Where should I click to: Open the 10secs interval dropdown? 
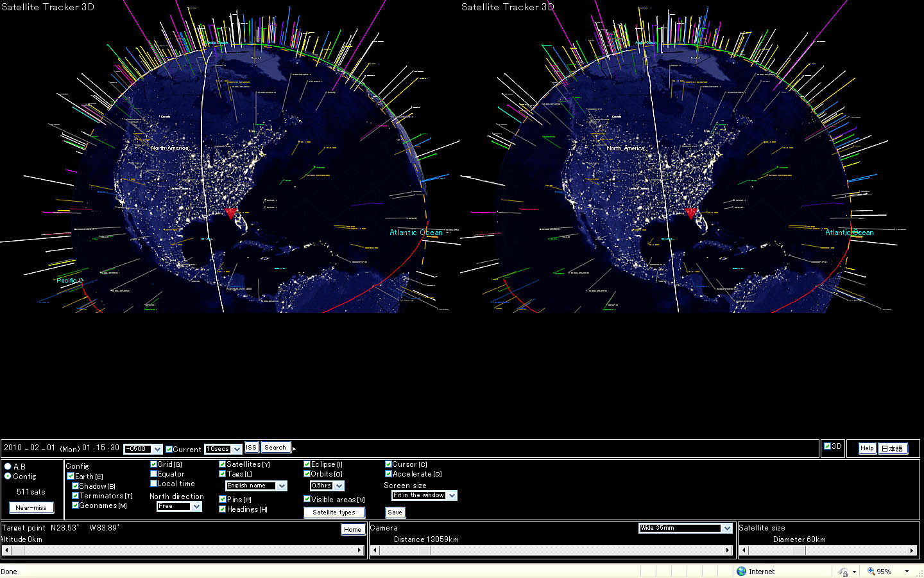click(x=223, y=449)
